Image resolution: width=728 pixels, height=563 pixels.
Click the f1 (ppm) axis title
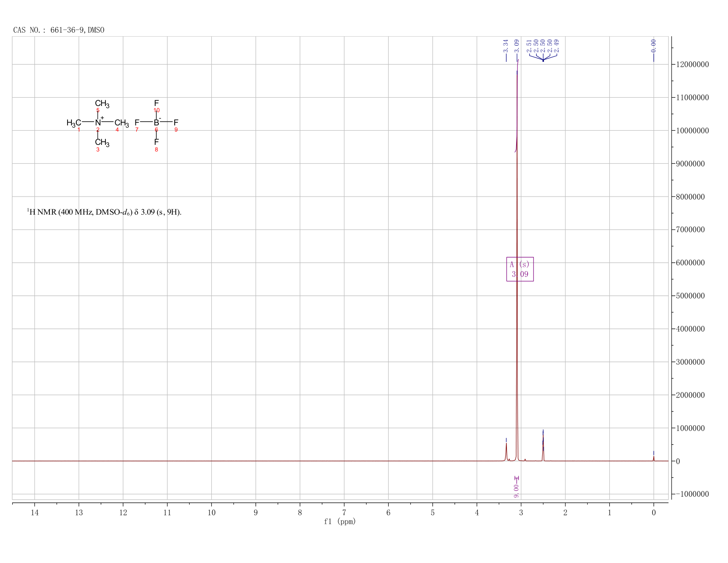pyautogui.click(x=340, y=521)
